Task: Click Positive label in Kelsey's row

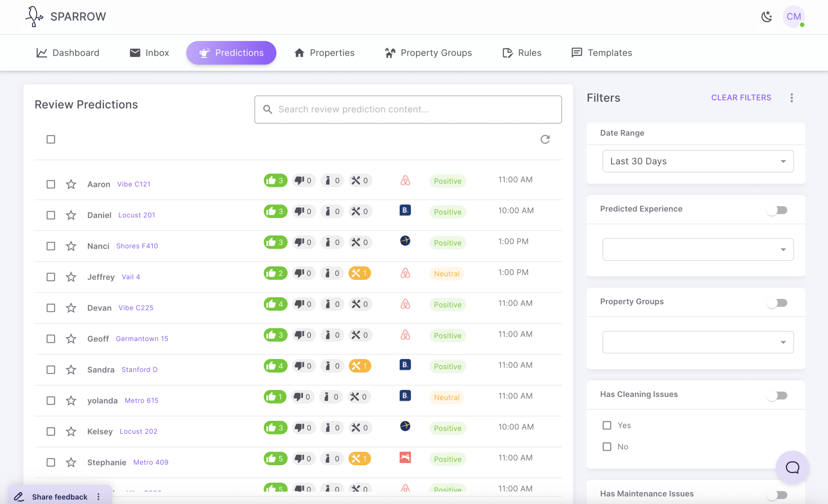Action: pos(448,428)
